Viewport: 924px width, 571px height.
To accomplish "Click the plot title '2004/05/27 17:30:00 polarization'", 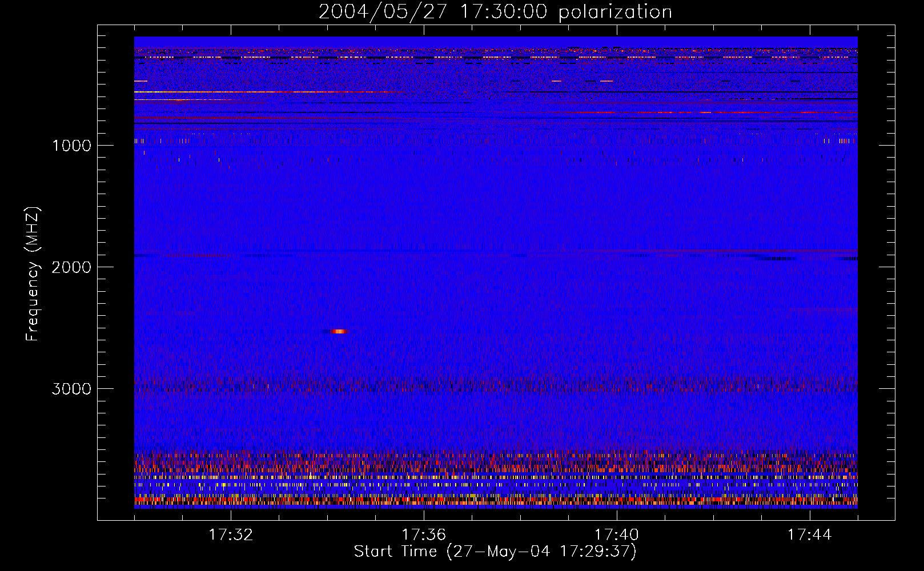I will point(495,11).
